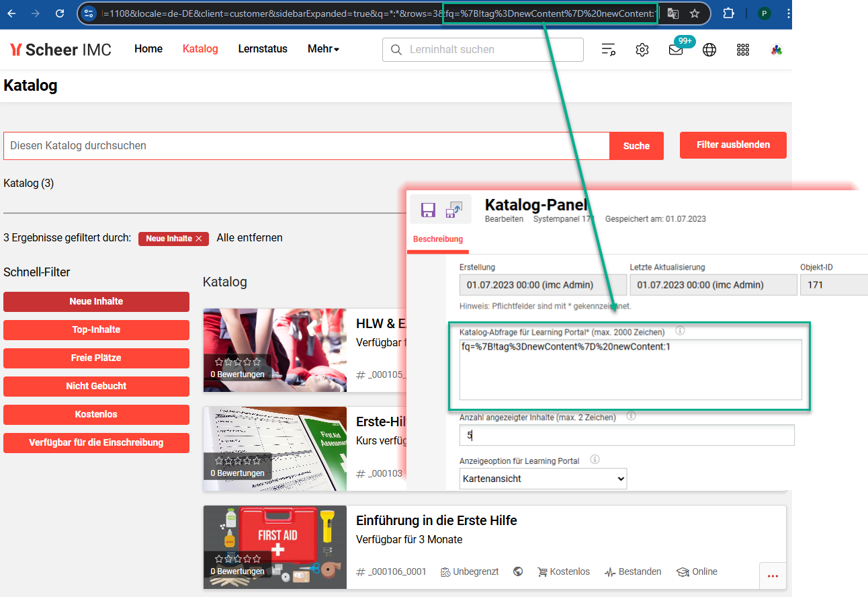Open the Kartenansicht display option dropdown

pyautogui.click(x=543, y=479)
